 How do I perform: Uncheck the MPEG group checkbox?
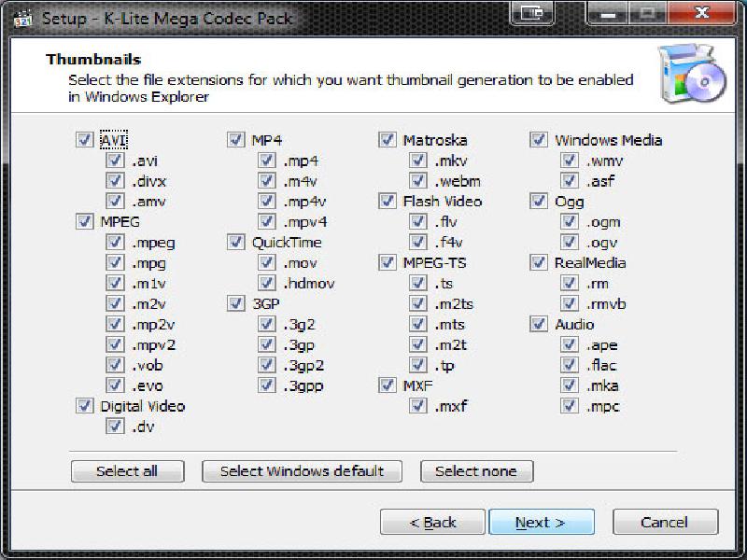pyautogui.click(x=84, y=221)
